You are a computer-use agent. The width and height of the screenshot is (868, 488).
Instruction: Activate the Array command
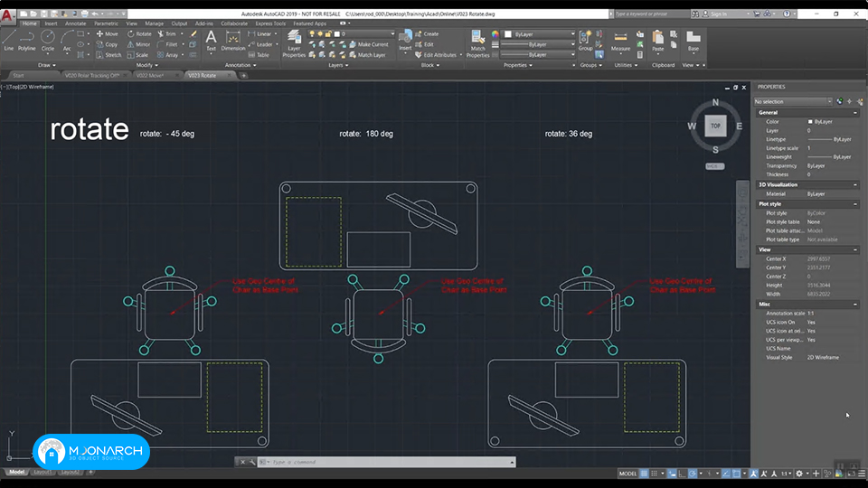168,55
